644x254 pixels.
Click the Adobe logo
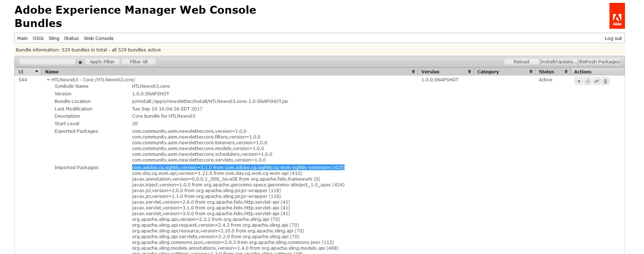(x=617, y=16)
